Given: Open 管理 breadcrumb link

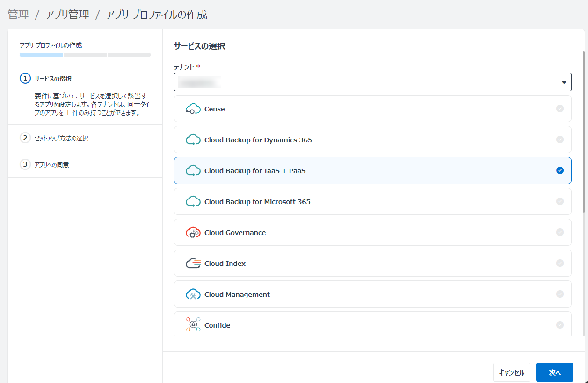Looking at the screenshot, I should [x=18, y=15].
